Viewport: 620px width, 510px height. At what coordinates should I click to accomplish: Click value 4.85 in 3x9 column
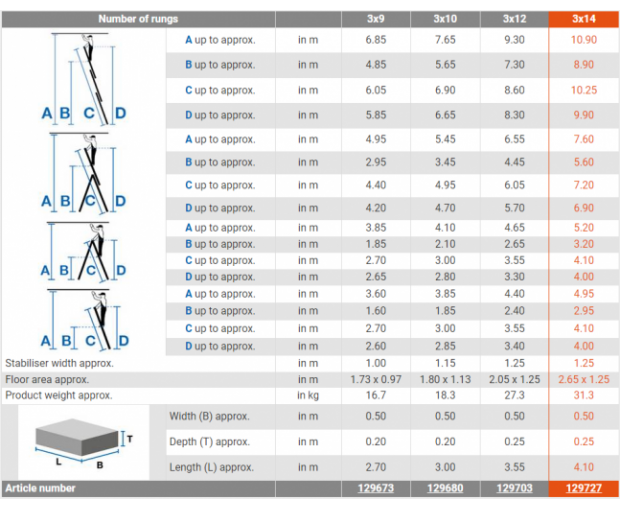(376, 65)
